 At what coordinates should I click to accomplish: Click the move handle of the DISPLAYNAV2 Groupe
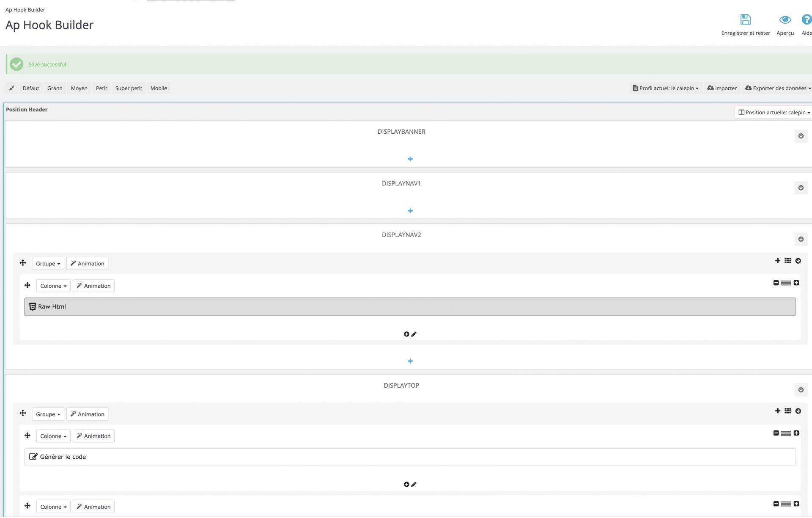click(x=23, y=263)
